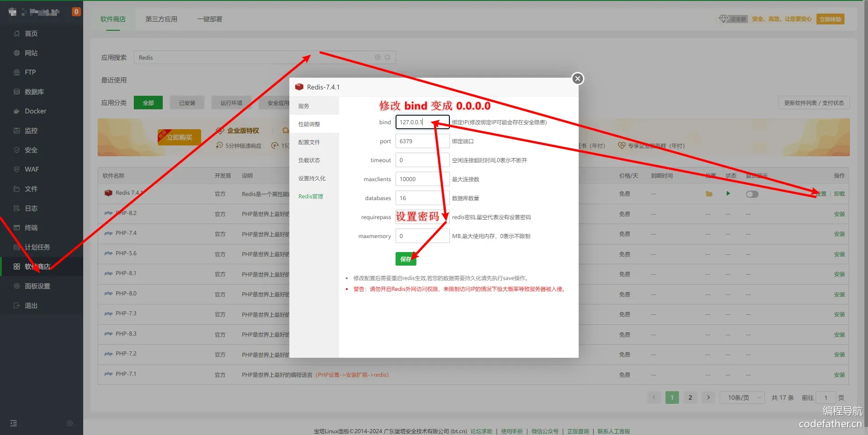Viewport: 868px width, 435px height.
Task: Click the requirepass password field
Action: coord(422,217)
